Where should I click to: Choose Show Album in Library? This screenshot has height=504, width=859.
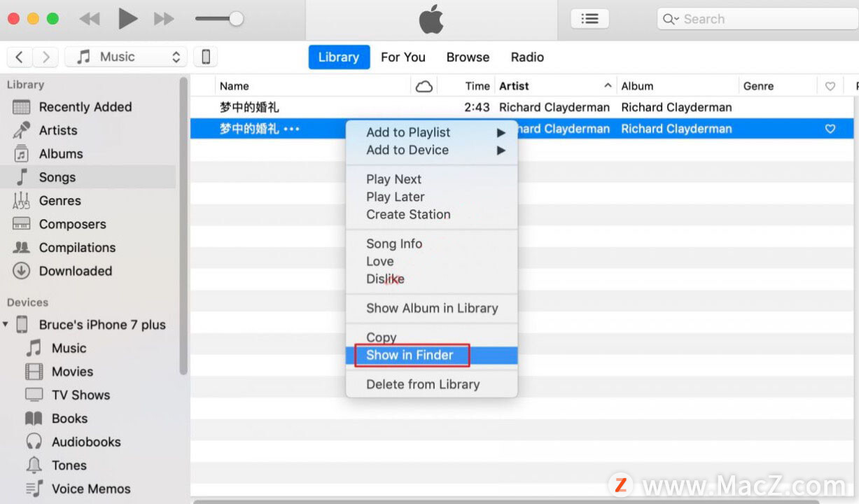432,308
